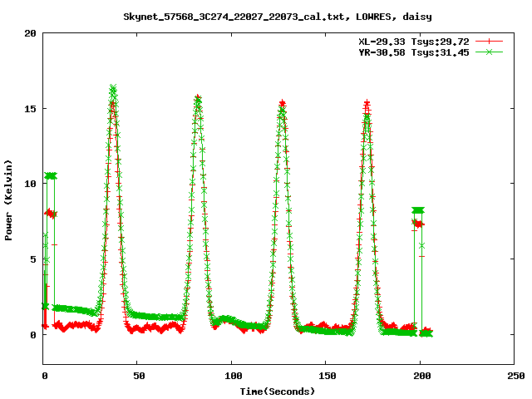Click the green calibration plateau at 10.5 Kelvin
532x399 pixels.
point(51,175)
